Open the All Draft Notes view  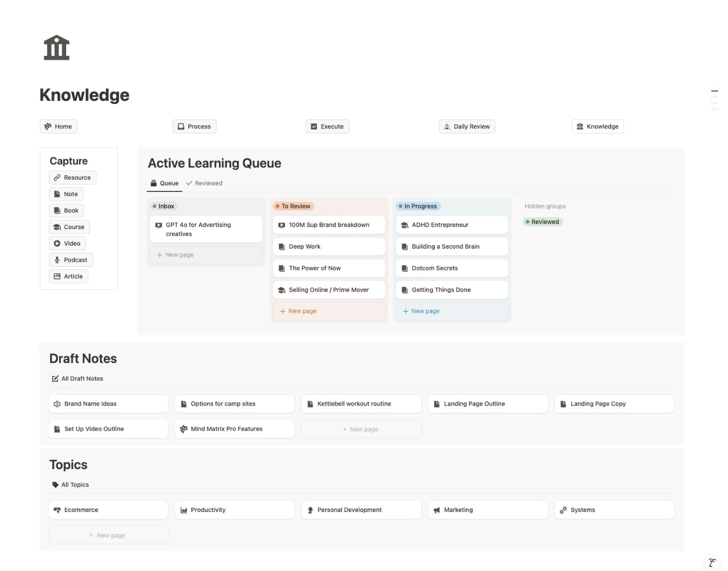(78, 379)
